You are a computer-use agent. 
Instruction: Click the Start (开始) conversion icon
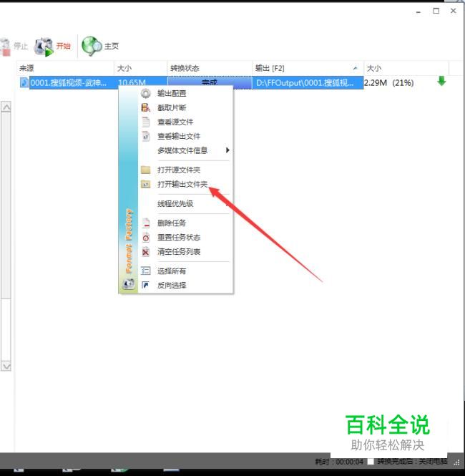pos(44,47)
